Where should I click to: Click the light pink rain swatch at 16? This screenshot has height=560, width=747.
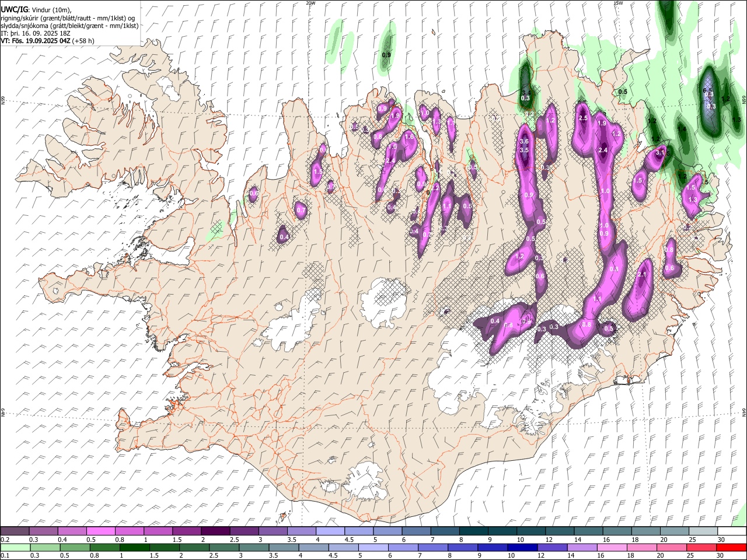tap(612, 548)
